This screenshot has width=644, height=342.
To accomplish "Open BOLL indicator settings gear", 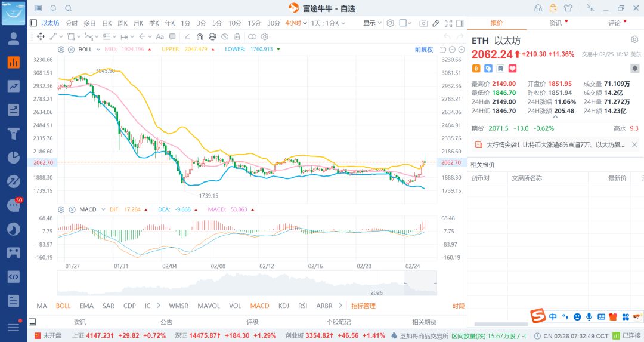I will [61, 49].
